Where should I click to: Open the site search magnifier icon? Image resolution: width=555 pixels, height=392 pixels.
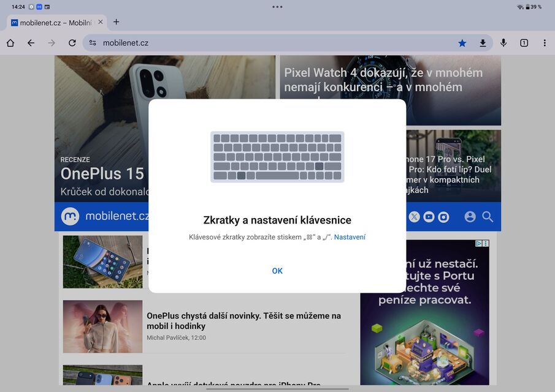click(488, 217)
